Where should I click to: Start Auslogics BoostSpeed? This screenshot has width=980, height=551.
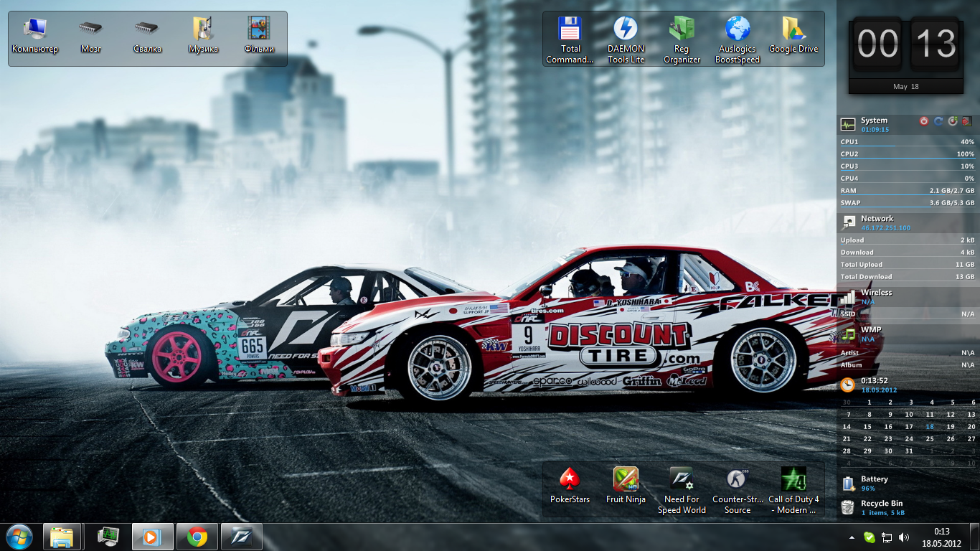738,40
